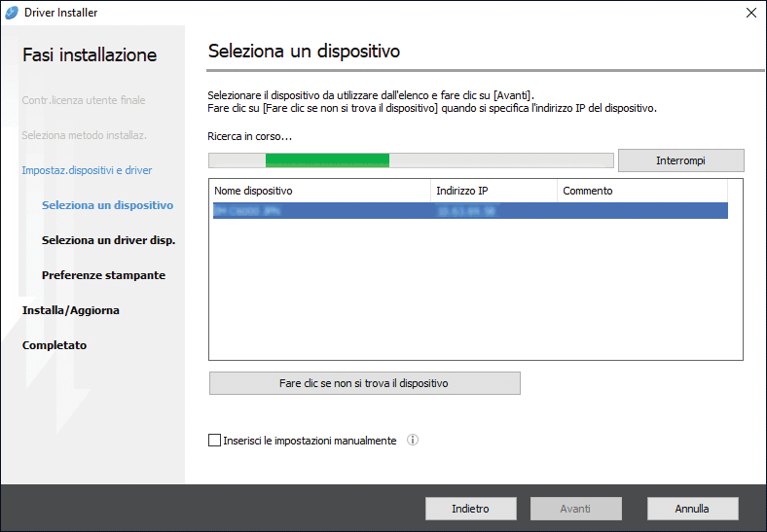Enable 'Inserisci le impostazioni manualmente' checkbox
The width and height of the screenshot is (767, 532).
215,441
